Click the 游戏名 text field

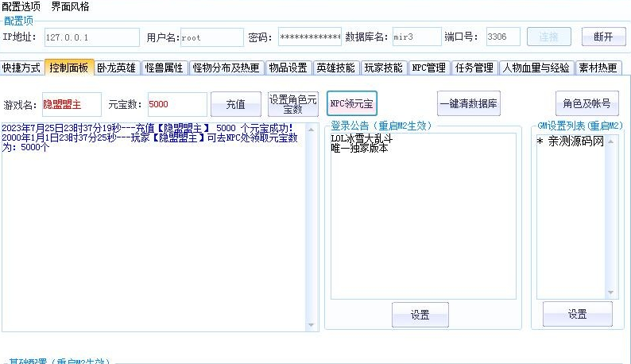72,104
